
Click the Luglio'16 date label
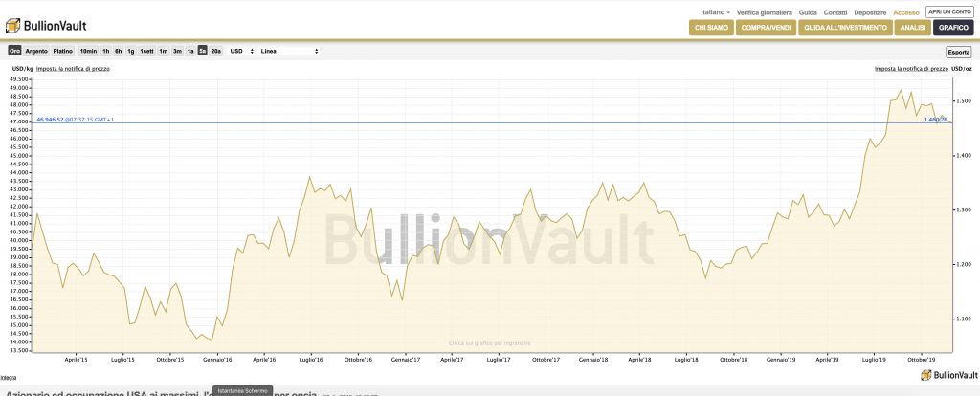coord(311,360)
